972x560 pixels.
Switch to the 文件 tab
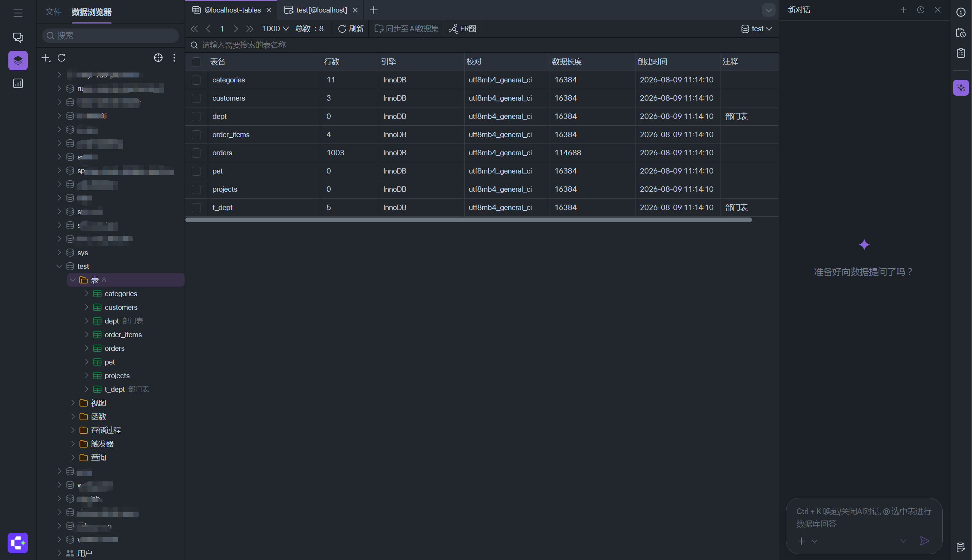point(53,12)
